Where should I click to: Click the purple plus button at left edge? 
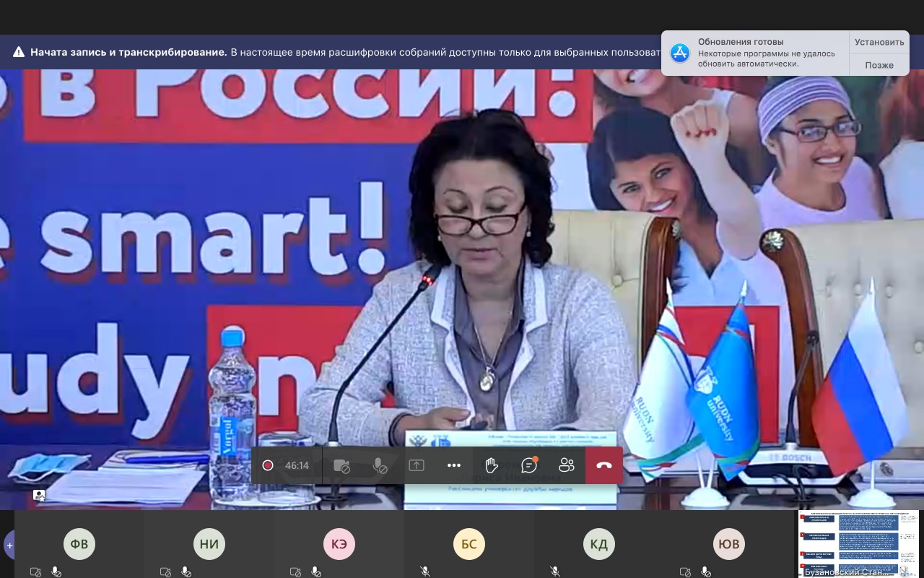pos(9,545)
